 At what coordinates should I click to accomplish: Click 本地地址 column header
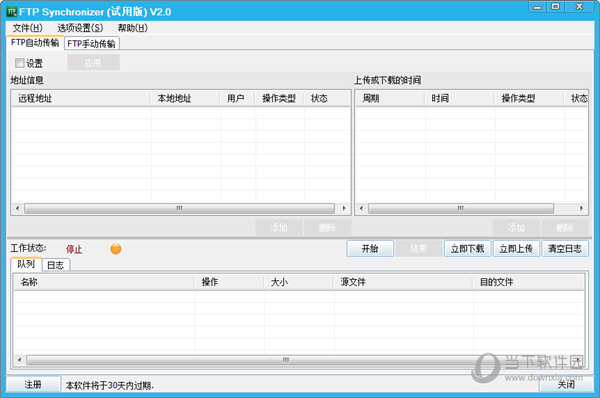[184, 98]
